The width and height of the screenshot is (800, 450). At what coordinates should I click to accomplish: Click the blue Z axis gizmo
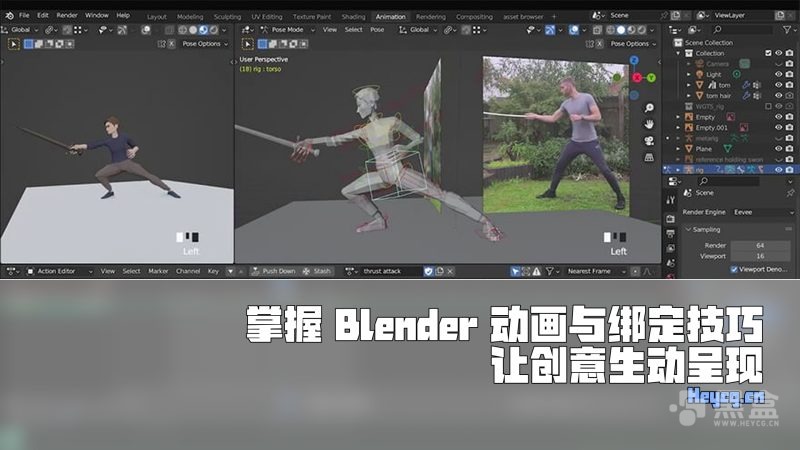pyautogui.click(x=634, y=60)
